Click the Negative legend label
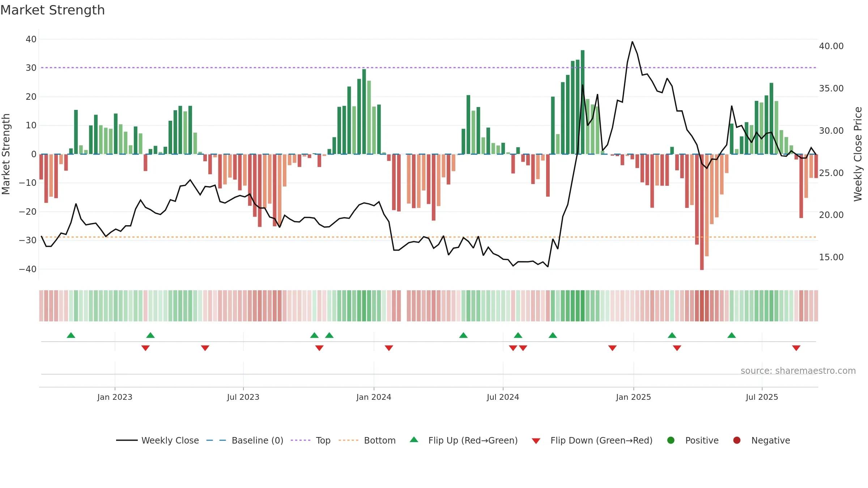 [x=770, y=440]
